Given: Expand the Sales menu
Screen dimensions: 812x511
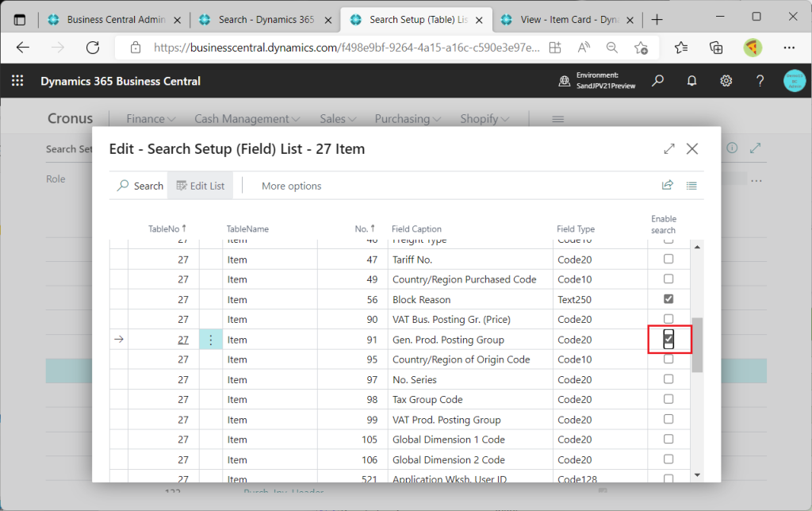Looking at the screenshot, I should tap(338, 119).
